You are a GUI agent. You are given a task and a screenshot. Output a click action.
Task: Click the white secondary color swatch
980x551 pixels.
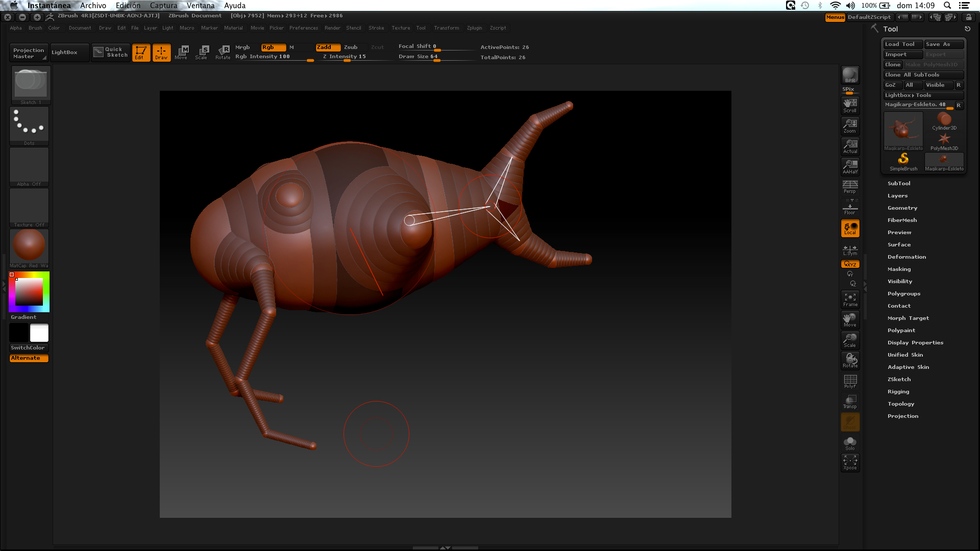(39, 333)
